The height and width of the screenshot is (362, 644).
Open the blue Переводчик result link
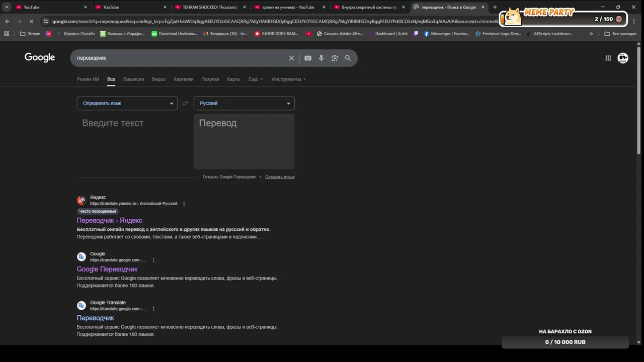click(96, 318)
